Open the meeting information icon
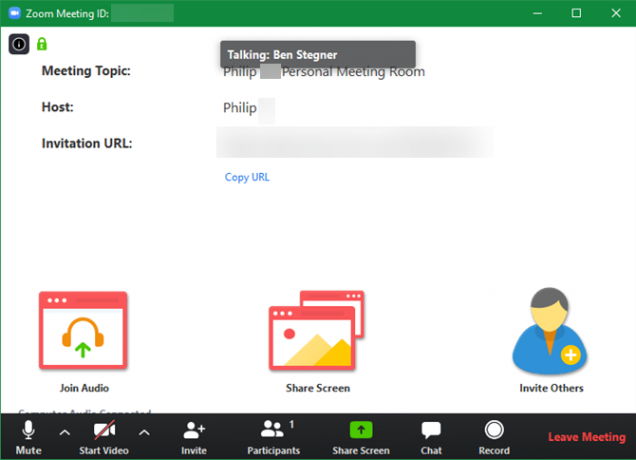This screenshot has height=460, width=636. pos(19,44)
